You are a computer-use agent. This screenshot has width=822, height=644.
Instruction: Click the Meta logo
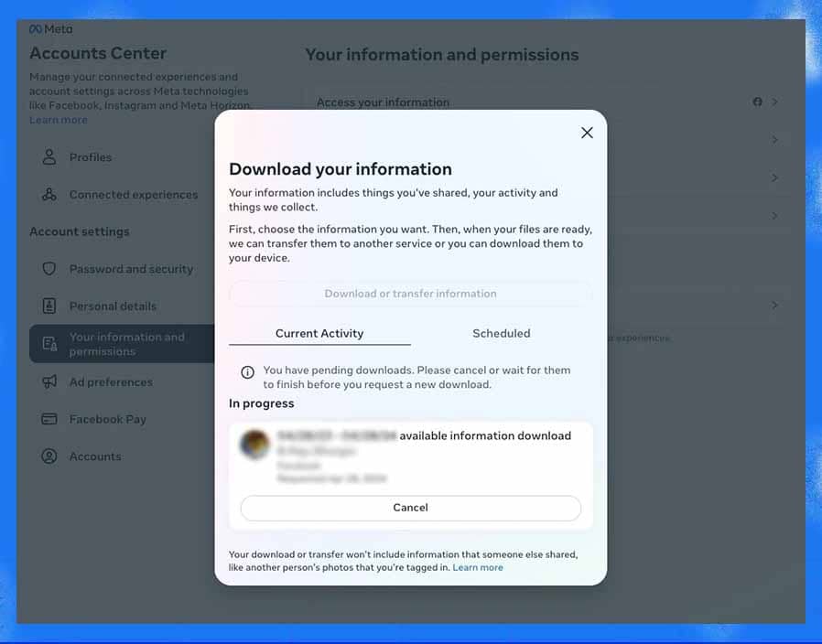click(51, 29)
